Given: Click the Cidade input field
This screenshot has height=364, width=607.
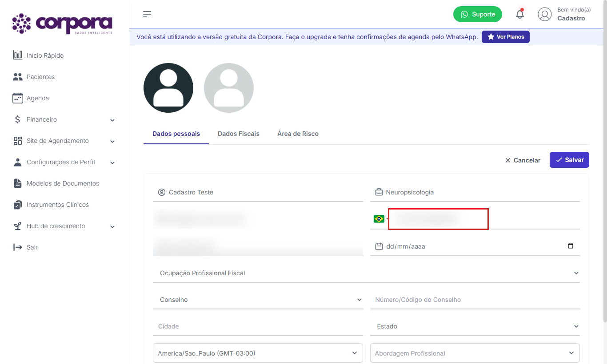Looking at the screenshot, I should (258, 326).
